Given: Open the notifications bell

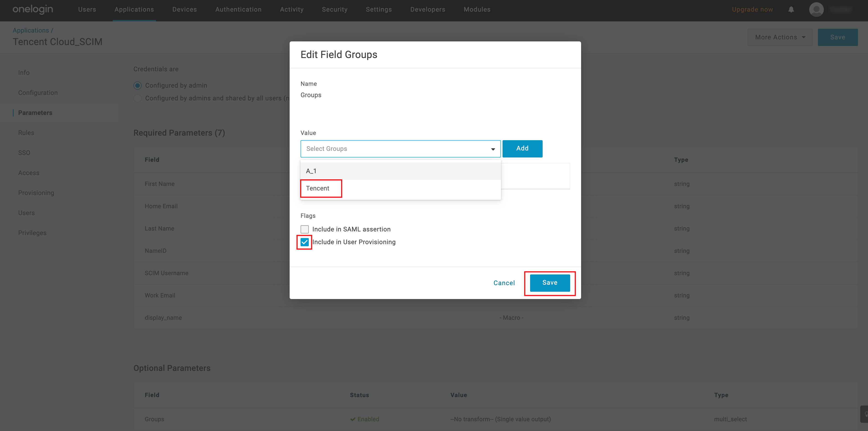Looking at the screenshot, I should pyautogui.click(x=791, y=9).
